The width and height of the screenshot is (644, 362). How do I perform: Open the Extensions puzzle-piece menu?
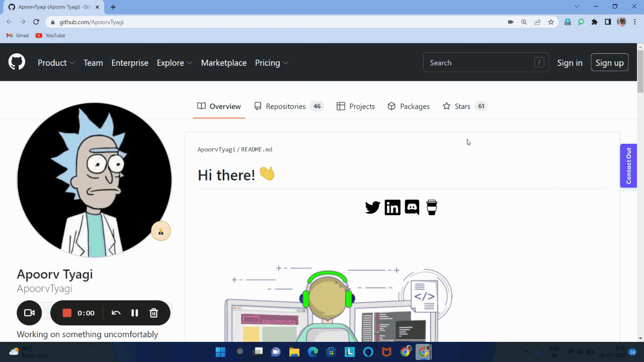pyautogui.click(x=595, y=22)
